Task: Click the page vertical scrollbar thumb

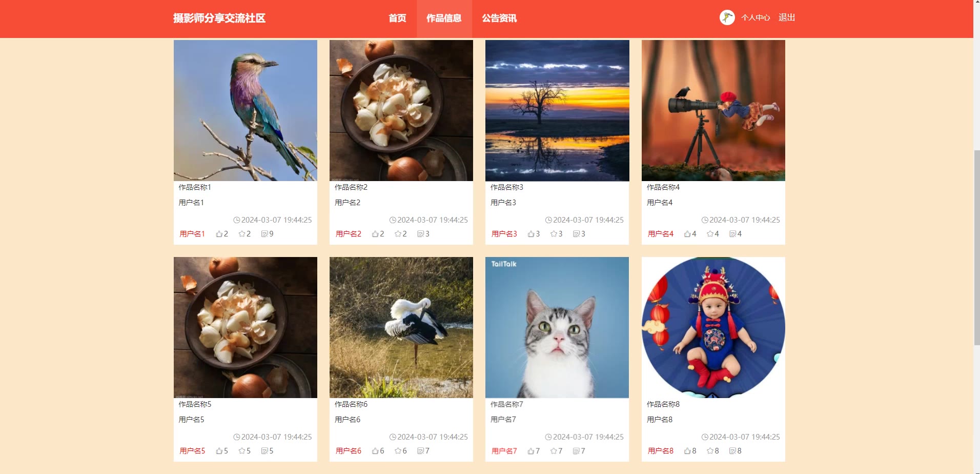Action: coord(976,247)
